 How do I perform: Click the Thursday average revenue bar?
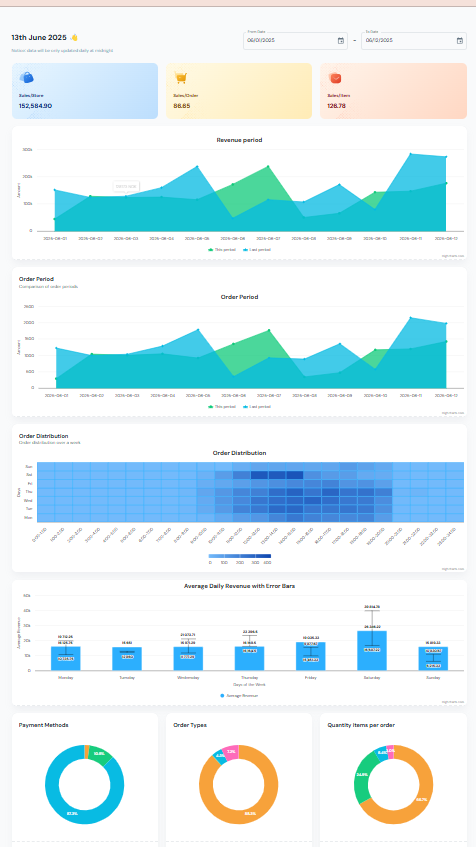[250, 658]
